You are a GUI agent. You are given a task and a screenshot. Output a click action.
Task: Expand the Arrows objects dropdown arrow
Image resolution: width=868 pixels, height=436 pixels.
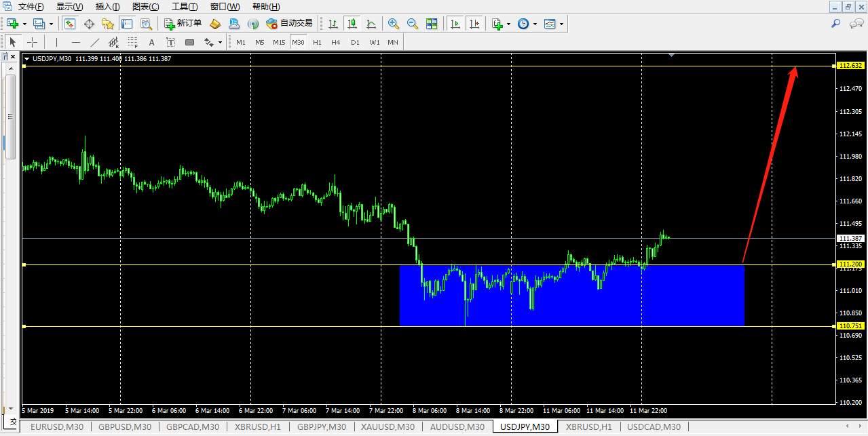[x=220, y=42]
